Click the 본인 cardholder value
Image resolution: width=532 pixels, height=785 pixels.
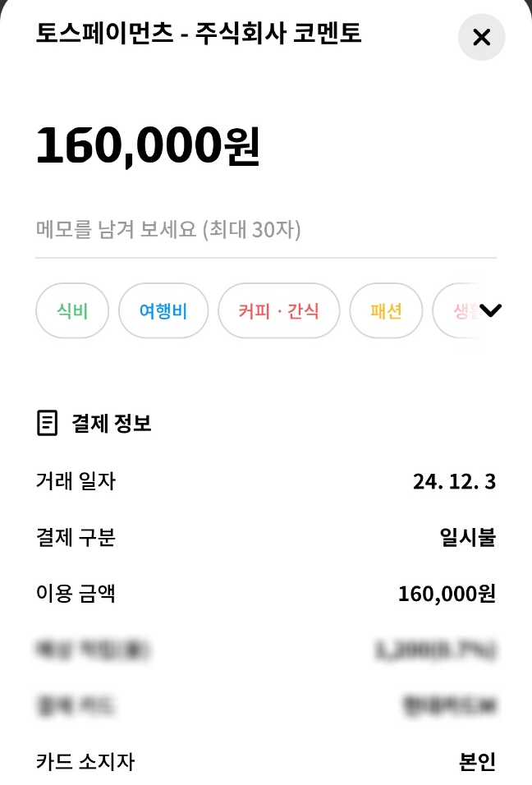click(477, 762)
